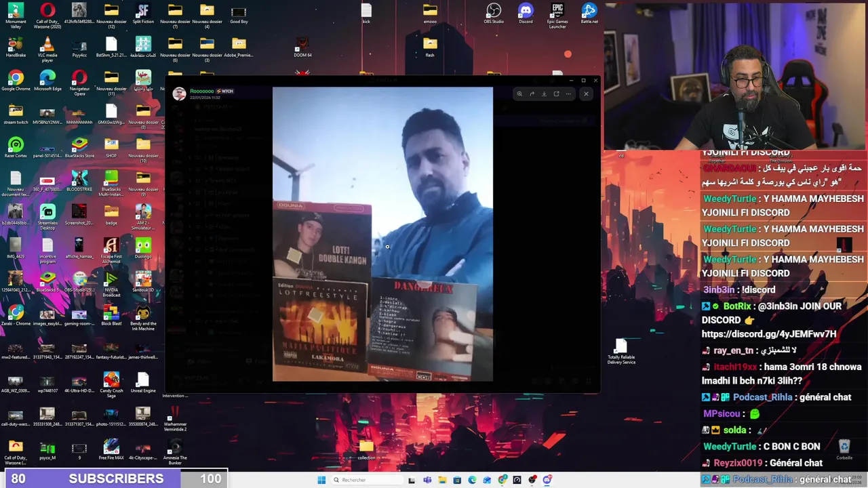Launch Split Fiction from desktop
868x488 pixels.
pos(143,14)
